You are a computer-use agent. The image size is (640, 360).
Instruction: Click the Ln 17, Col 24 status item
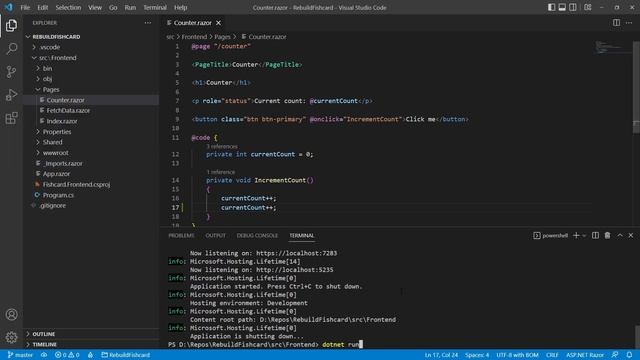(x=441, y=355)
